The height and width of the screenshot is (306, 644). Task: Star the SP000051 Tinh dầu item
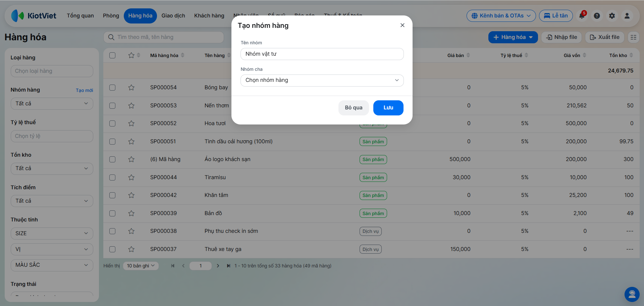click(x=131, y=142)
